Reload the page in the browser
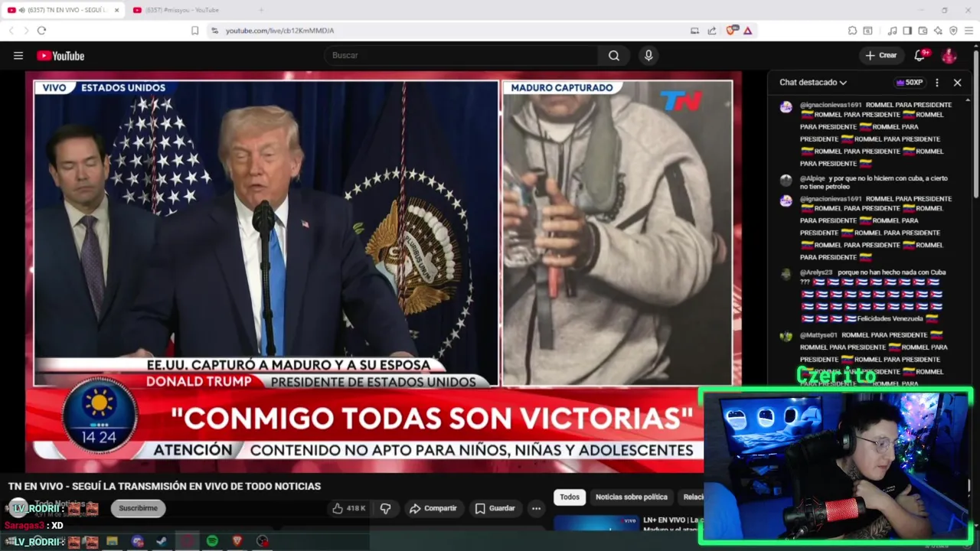This screenshot has height=551, width=980. coord(41,31)
